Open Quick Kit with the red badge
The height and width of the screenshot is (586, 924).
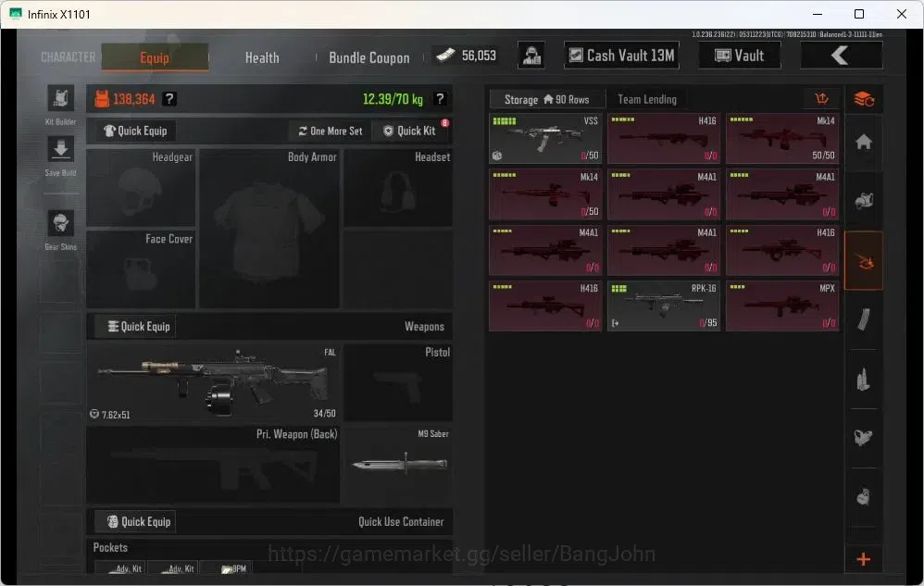(411, 131)
